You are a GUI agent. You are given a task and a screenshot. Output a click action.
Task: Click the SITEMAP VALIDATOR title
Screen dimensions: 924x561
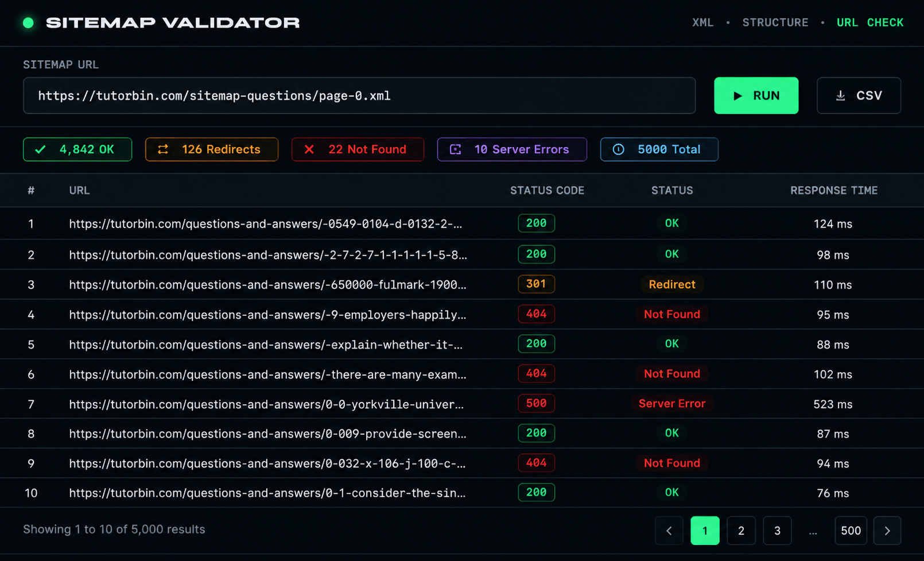click(x=173, y=23)
